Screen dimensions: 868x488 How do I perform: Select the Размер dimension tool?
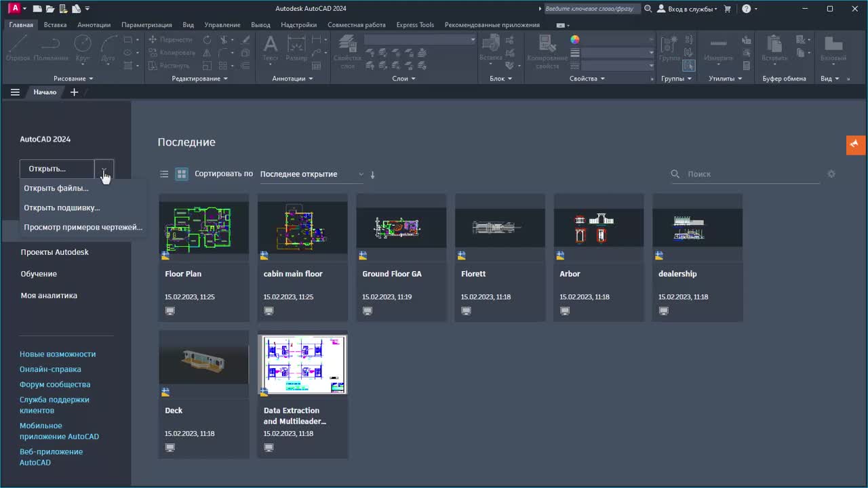296,49
